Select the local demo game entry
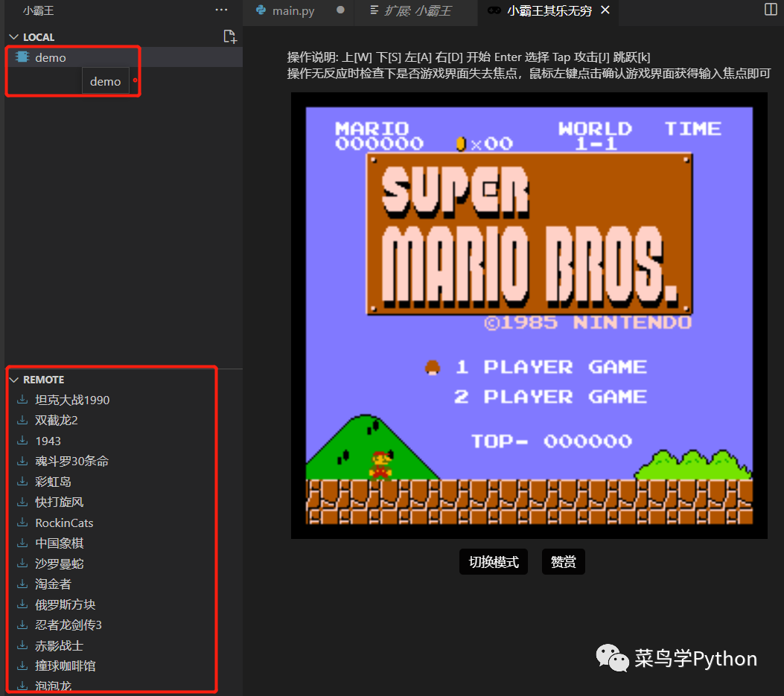 coord(124,57)
